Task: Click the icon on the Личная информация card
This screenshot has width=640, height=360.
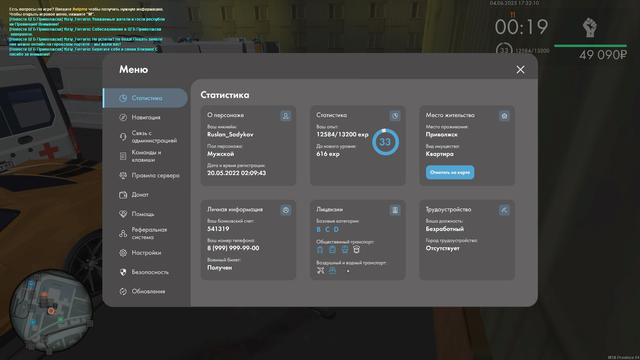Action: pos(286,210)
